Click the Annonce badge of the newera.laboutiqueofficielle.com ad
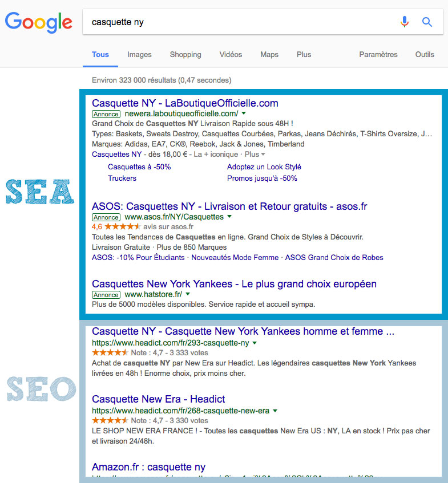 [106, 114]
